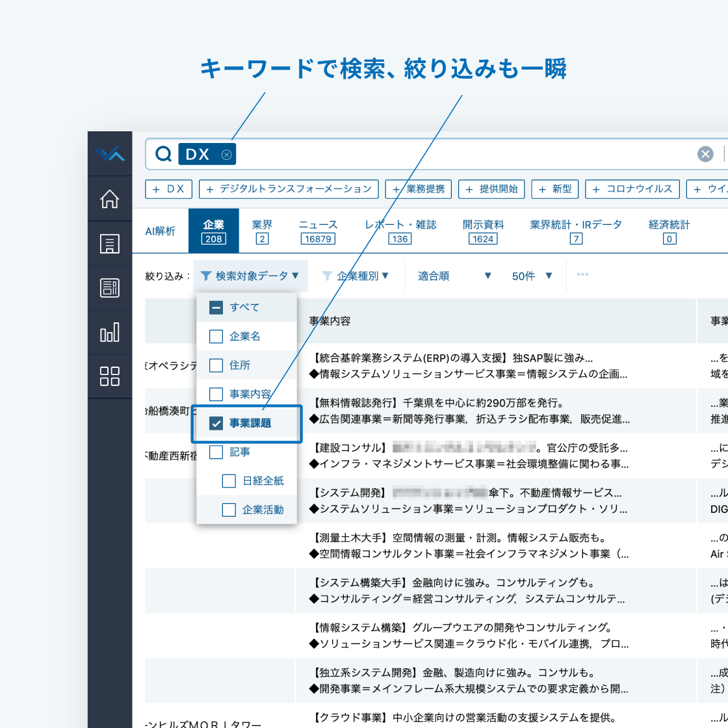Viewport: 728px width, 728px height.
Task: Switch to the AI解析 tab
Action: point(160,231)
